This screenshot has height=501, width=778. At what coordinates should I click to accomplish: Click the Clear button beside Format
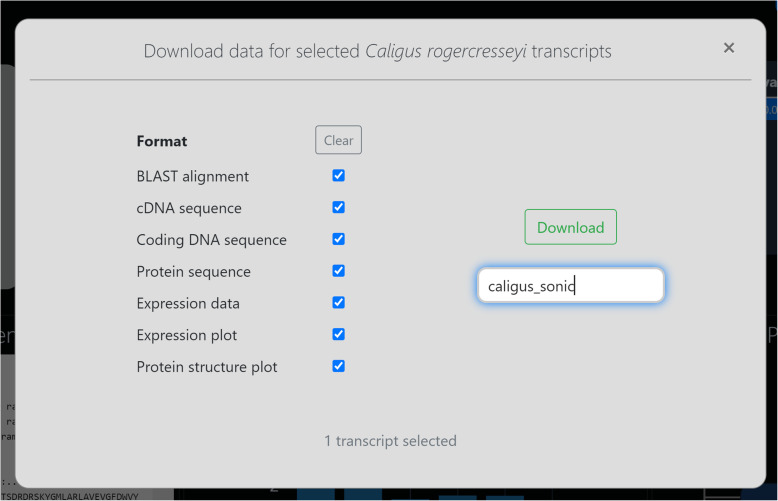click(338, 141)
